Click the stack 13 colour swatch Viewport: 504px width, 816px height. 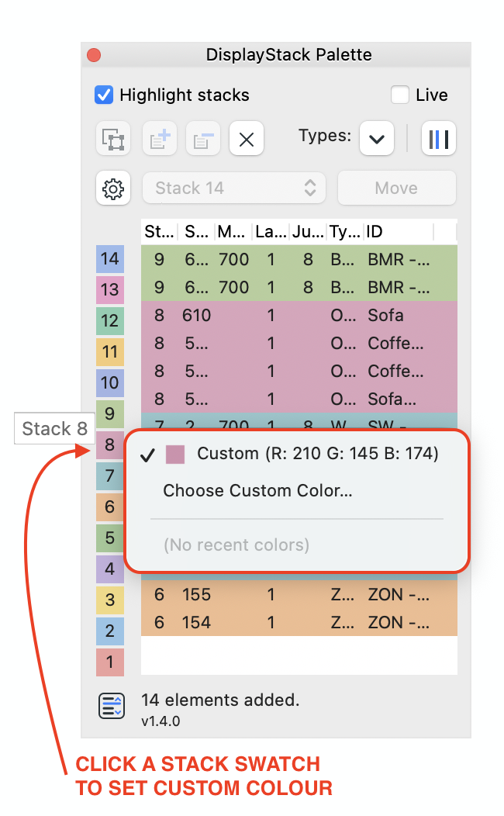(110, 290)
